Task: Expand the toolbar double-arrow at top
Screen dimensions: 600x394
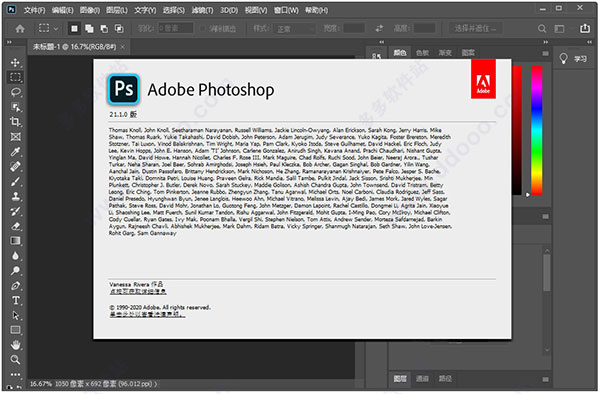Action: [10, 42]
